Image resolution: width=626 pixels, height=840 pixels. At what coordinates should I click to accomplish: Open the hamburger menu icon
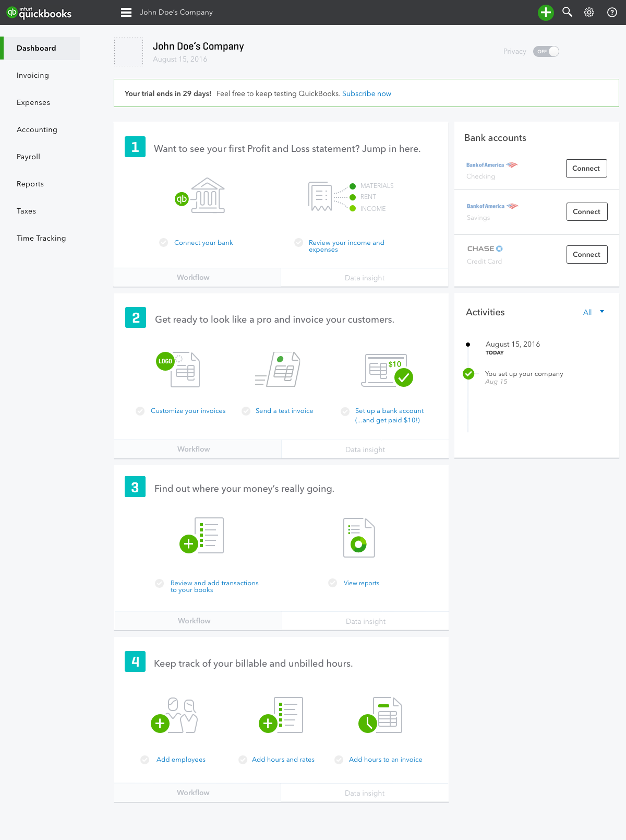click(126, 13)
